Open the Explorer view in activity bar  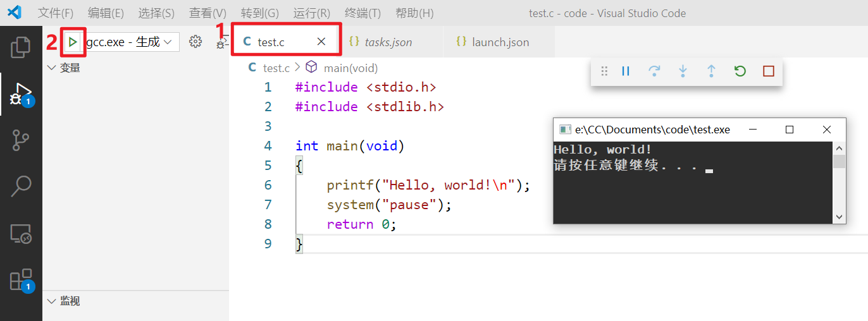click(21, 48)
